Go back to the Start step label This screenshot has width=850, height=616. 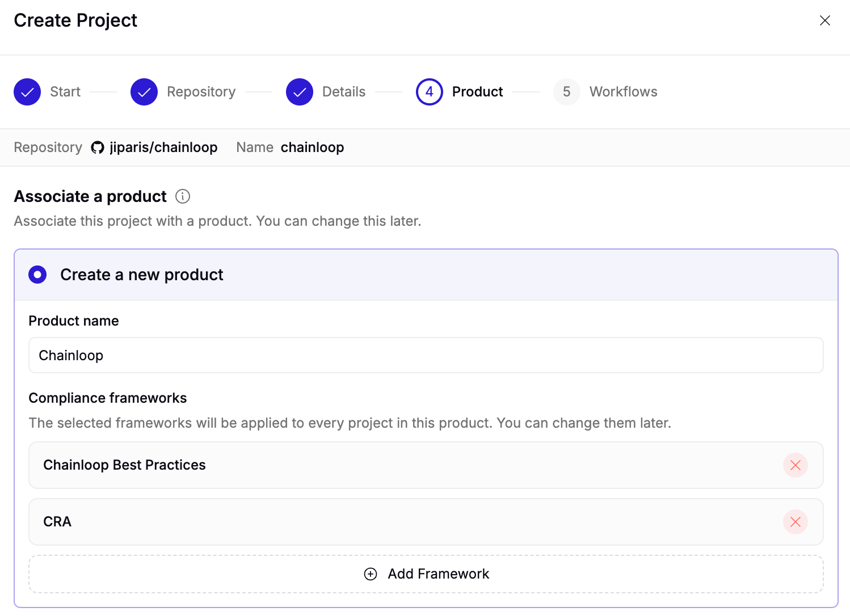65,92
